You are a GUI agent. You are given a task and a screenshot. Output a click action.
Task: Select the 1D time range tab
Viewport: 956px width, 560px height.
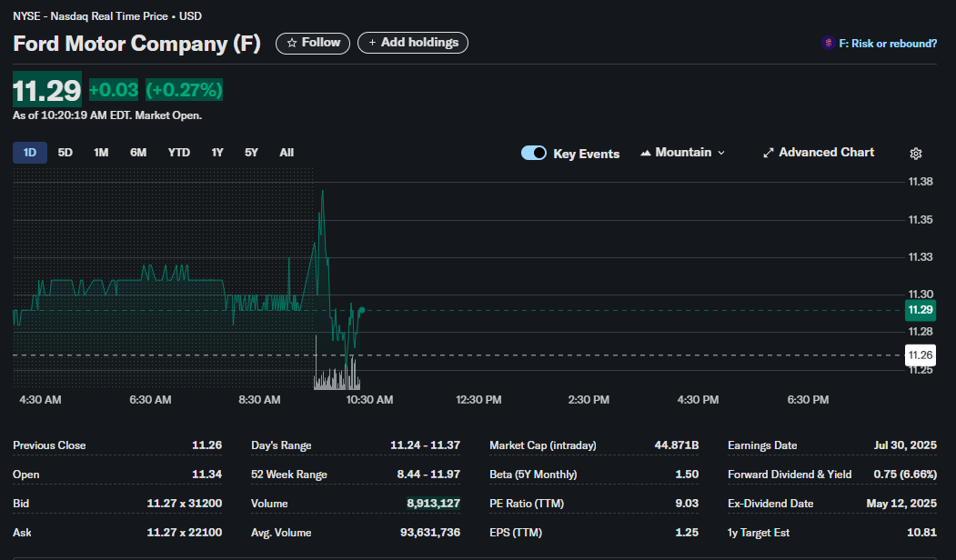pos(30,153)
